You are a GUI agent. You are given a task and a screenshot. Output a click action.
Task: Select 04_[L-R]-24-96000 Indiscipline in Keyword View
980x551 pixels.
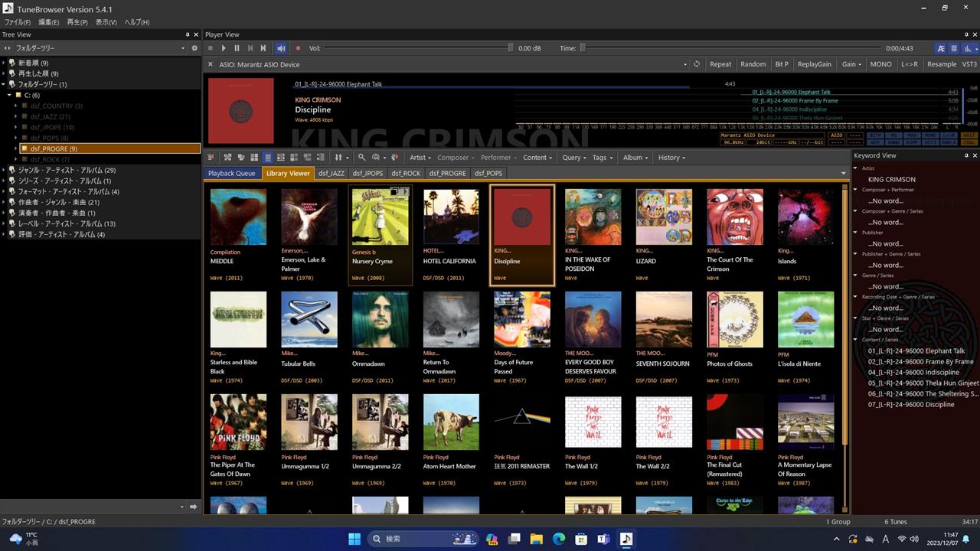[x=913, y=372]
